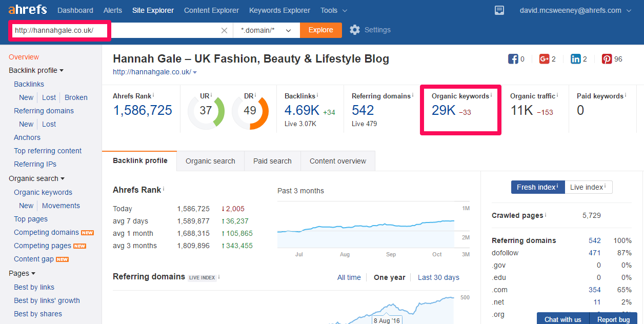Image resolution: width=644 pixels, height=324 pixels.
Task: Open the *.domain/* mode dropdown
Action: [267, 30]
